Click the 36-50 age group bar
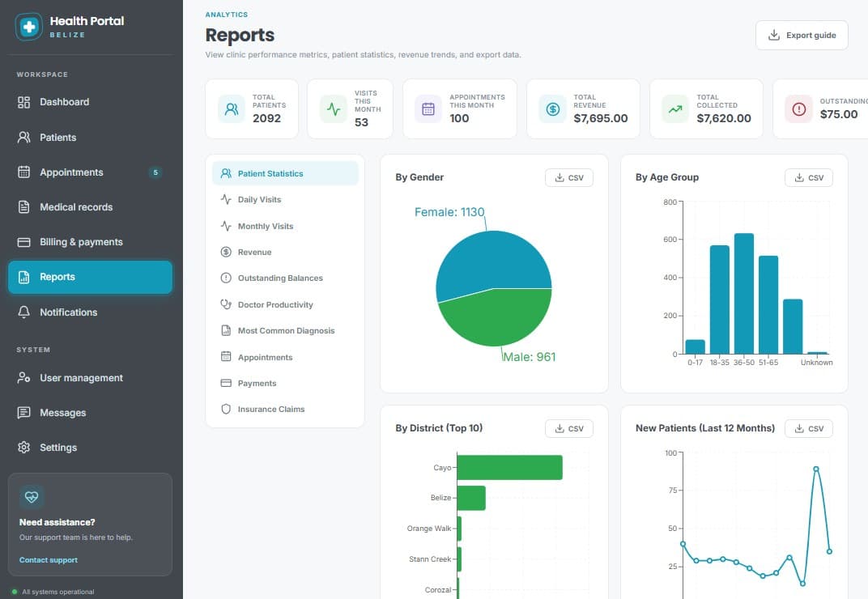The height and width of the screenshot is (599, 868). pos(744,293)
